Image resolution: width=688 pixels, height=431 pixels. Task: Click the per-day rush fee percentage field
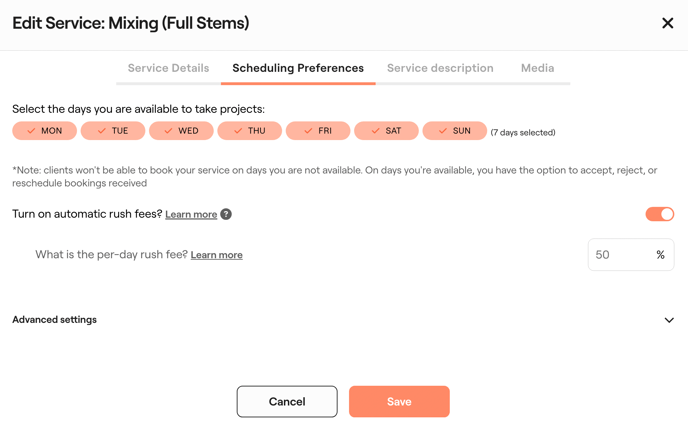620,255
